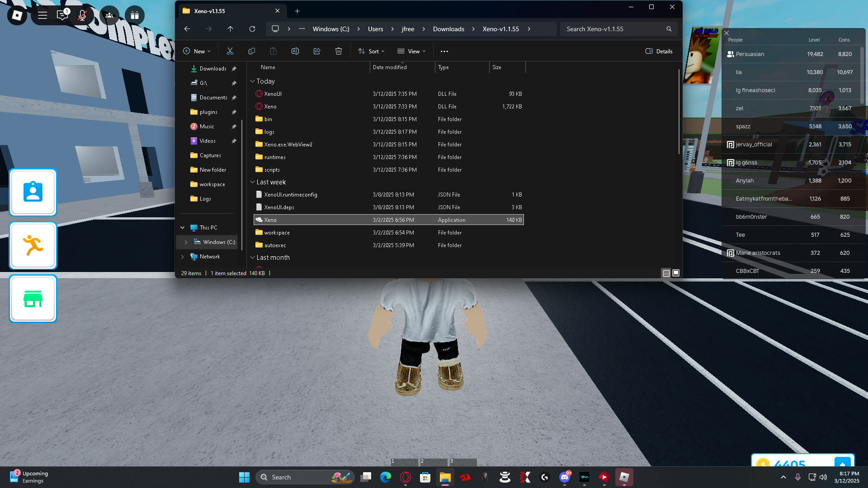Viewport: 868px width, 488px height.
Task: Open Discord from the taskbar
Action: pos(565,477)
